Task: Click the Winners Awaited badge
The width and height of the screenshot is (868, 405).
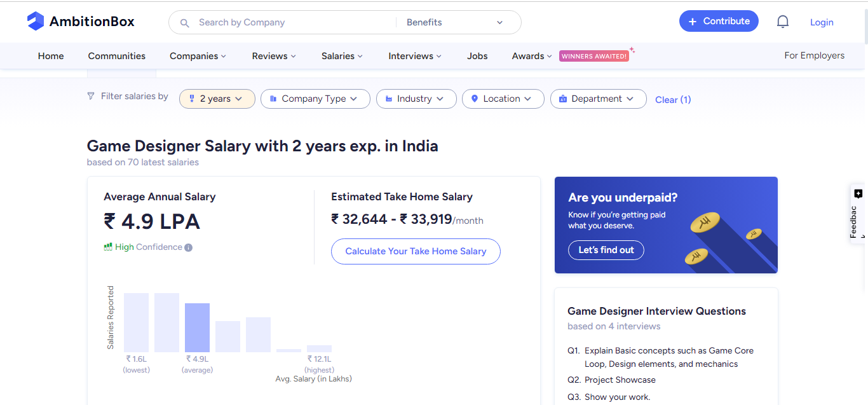Action: point(594,56)
